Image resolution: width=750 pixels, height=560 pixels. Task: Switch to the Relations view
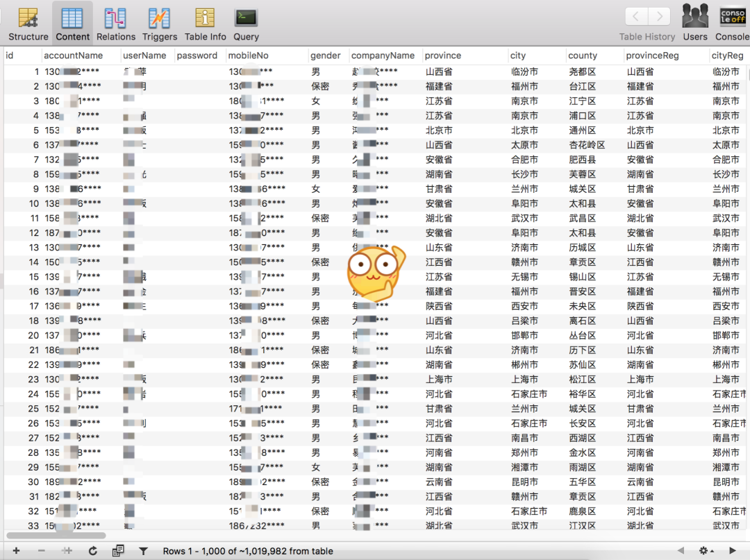tap(115, 24)
